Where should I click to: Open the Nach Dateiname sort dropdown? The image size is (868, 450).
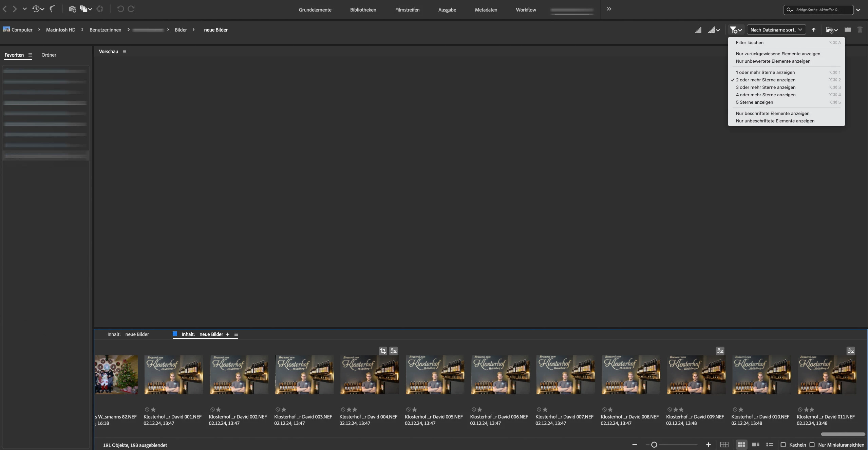coord(776,30)
